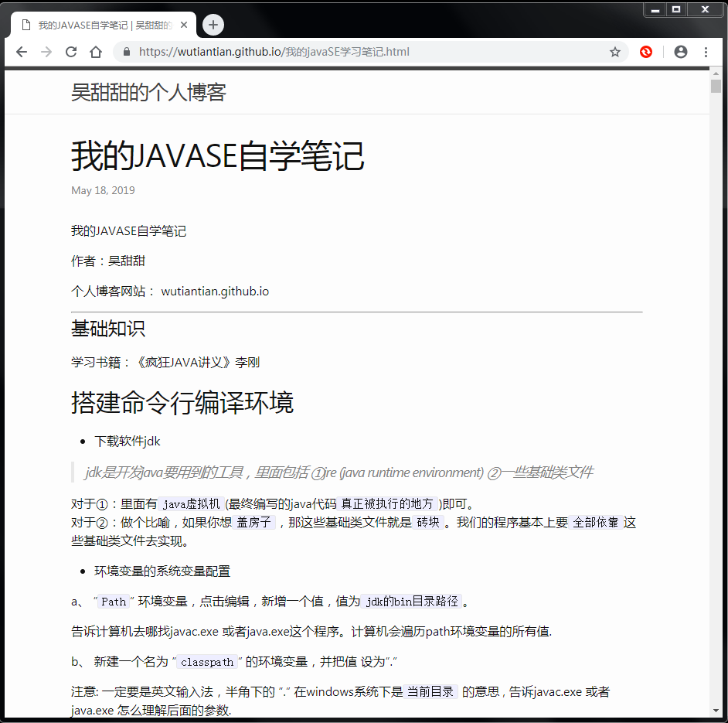Viewport: 728px width, 723px height.
Task: Open the red extension icon
Action: click(646, 52)
